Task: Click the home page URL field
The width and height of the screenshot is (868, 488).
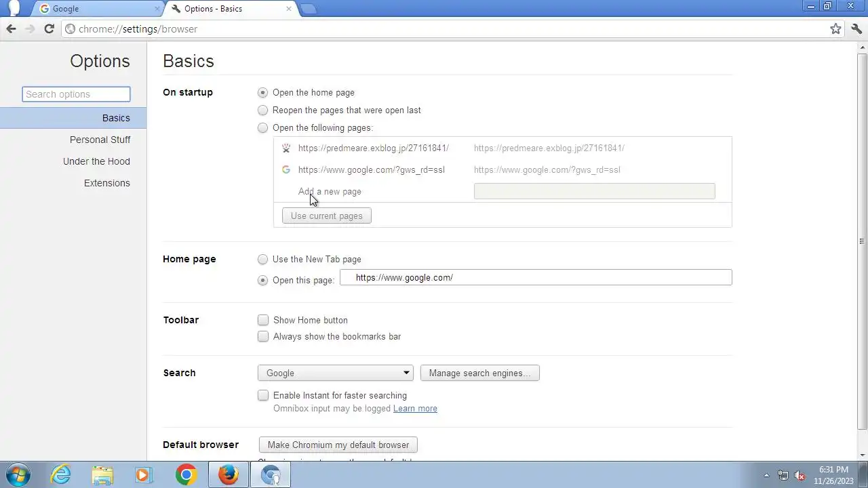Action: click(x=536, y=277)
